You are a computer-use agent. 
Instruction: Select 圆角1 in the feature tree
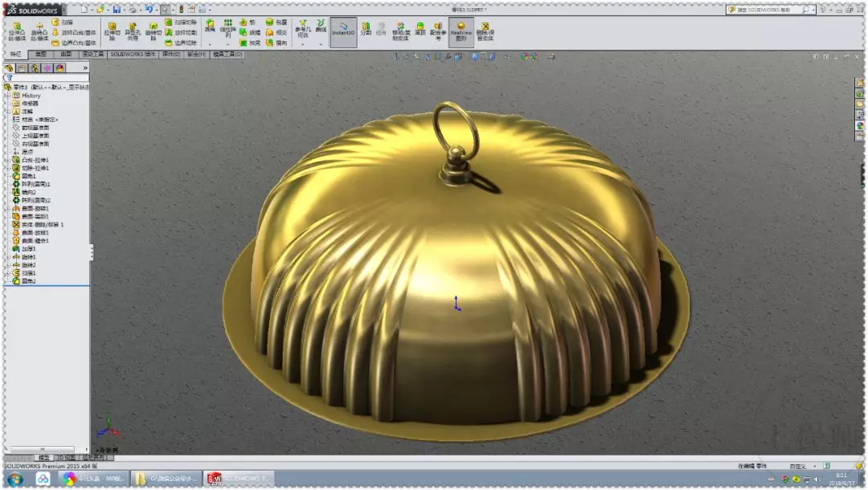(x=24, y=177)
